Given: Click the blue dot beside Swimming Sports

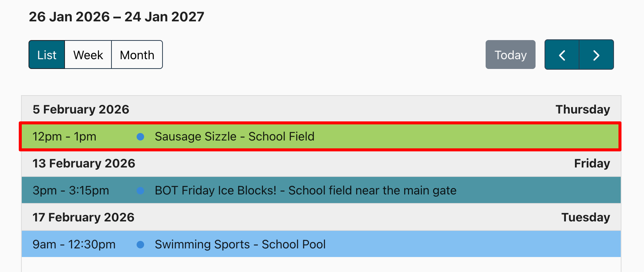Looking at the screenshot, I should pos(140,245).
